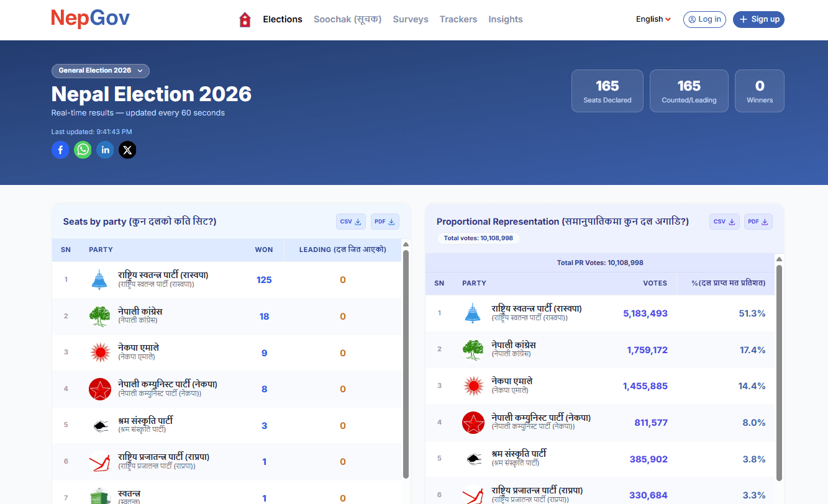828x504 pixels.
Task: Share results via WhatsApp icon
Action: 83,150
